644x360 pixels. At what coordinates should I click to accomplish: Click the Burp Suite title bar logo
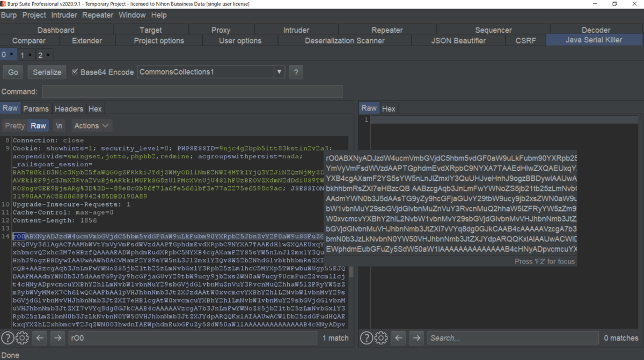pos(4,4)
